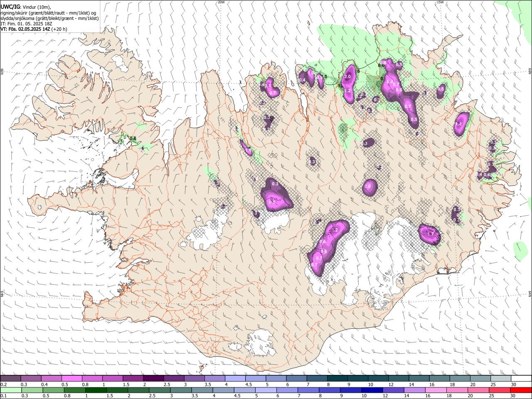Viewport: 532px width, 399px height.
Task: Pick the darkest purple upper legend swatch at 2
Action: [153, 379]
